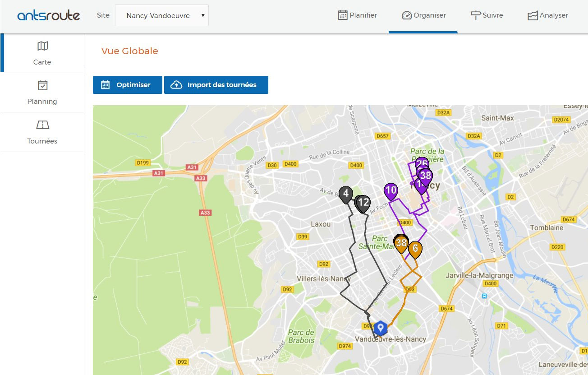The height and width of the screenshot is (375, 588).
Task: Click orange map marker number 38
Action: coord(401,244)
